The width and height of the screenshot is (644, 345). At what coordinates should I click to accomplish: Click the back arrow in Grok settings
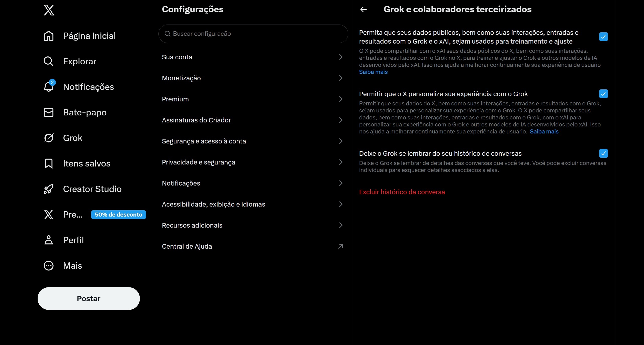tap(363, 10)
